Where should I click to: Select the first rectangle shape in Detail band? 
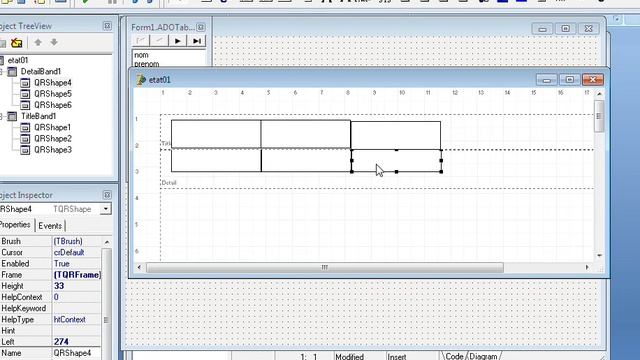coord(216,160)
